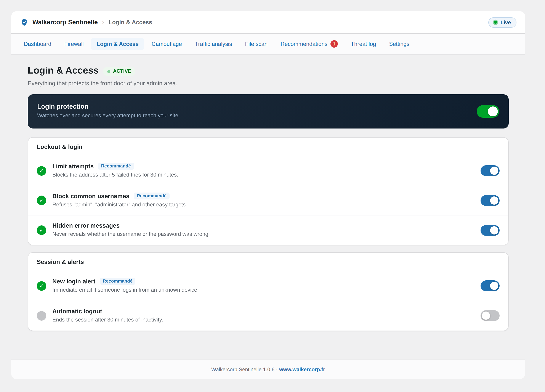Switch off Block common usernames
Image resolution: width=545 pixels, height=392 pixels.
(x=490, y=201)
